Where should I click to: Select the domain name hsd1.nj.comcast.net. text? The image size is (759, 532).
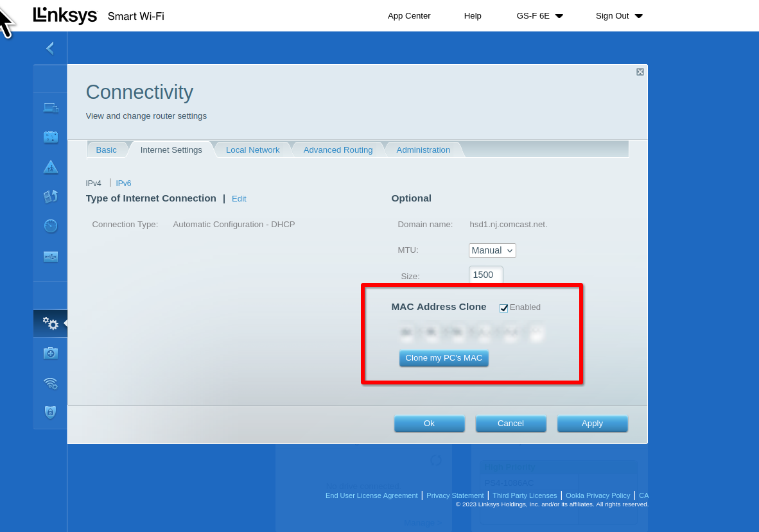(509, 225)
